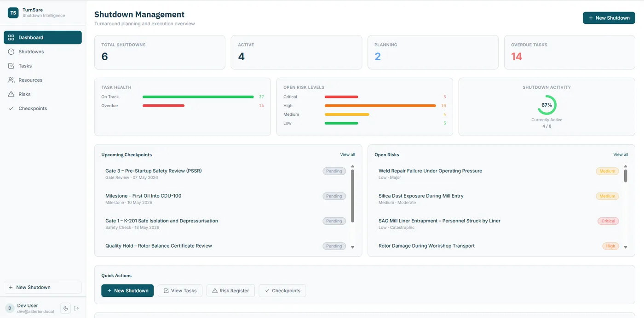Open SAG Mill Liner Entrapment risk
The image size is (644, 318).
tap(498, 224)
